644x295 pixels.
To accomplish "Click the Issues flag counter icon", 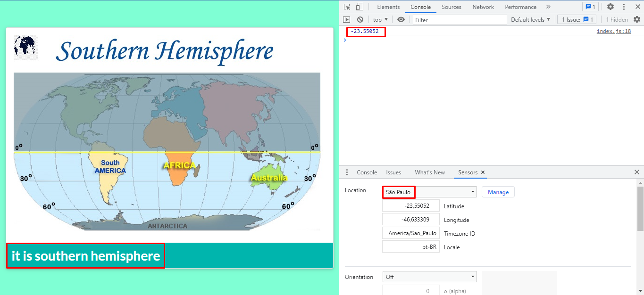I will pyautogui.click(x=590, y=7).
